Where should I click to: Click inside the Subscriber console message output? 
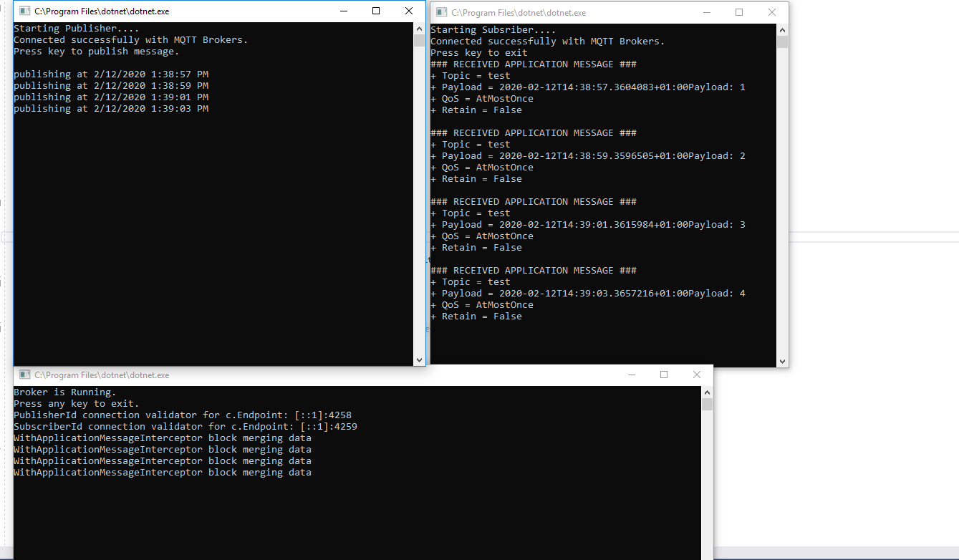pos(603,195)
